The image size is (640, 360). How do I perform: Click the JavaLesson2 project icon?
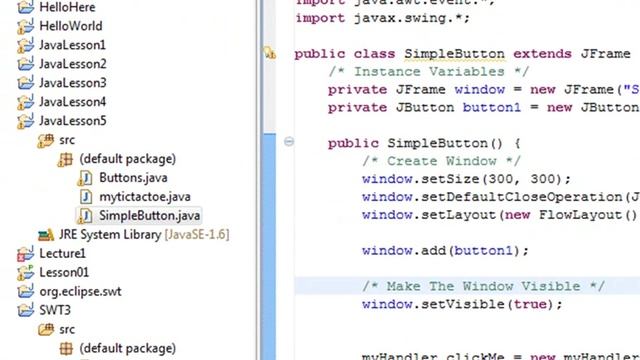pyautogui.click(x=25, y=64)
